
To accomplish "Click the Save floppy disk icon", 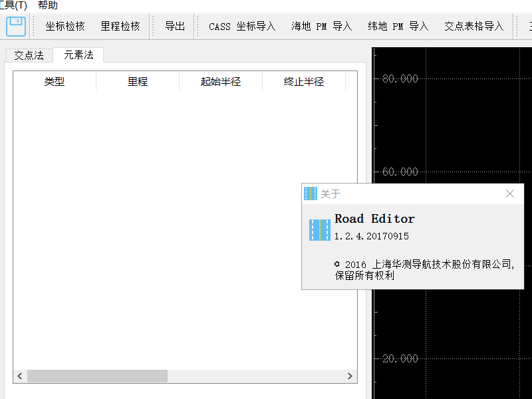I will tap(16, 26).
